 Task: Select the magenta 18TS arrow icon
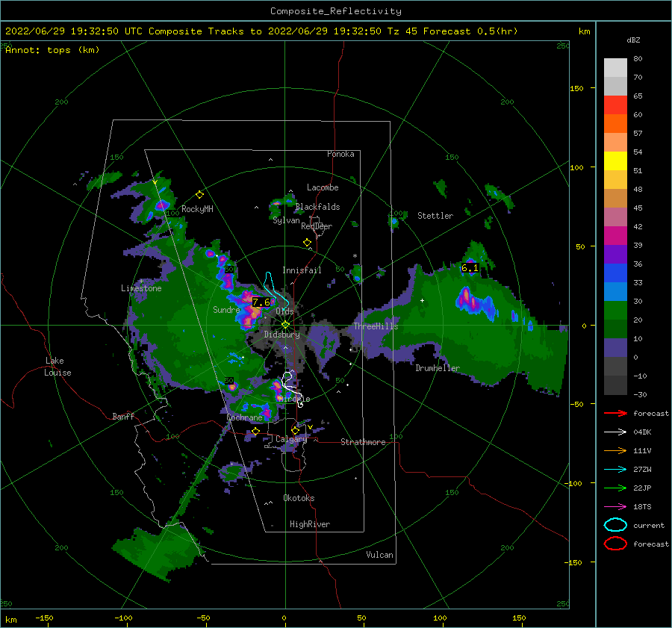tap(615, 507)
